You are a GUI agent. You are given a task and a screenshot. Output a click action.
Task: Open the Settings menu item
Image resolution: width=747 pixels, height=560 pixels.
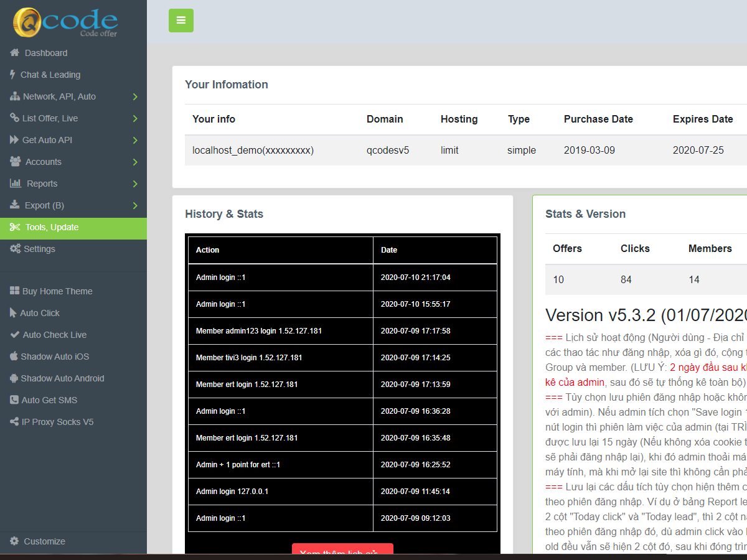click(x=39, y=249)
